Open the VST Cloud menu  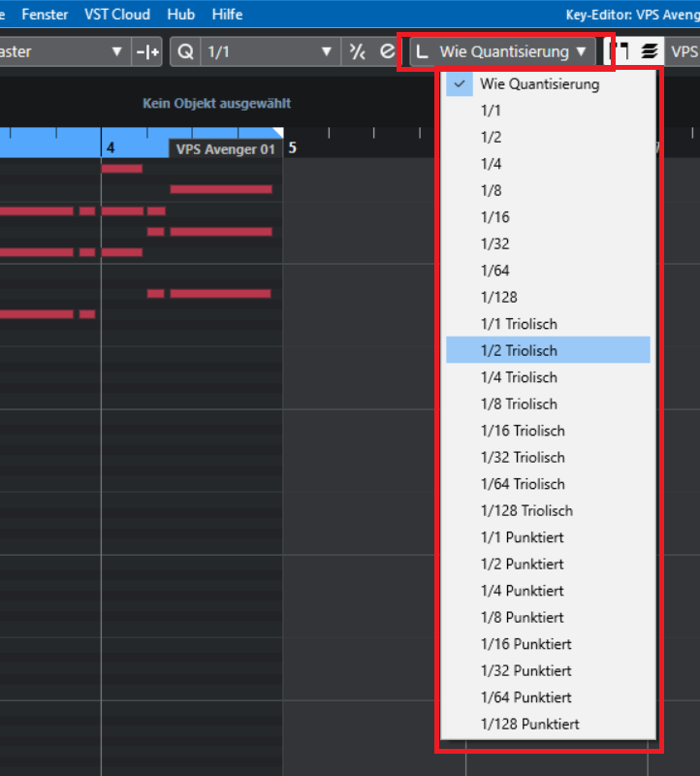pyautogui.click(x=117, y=15)
